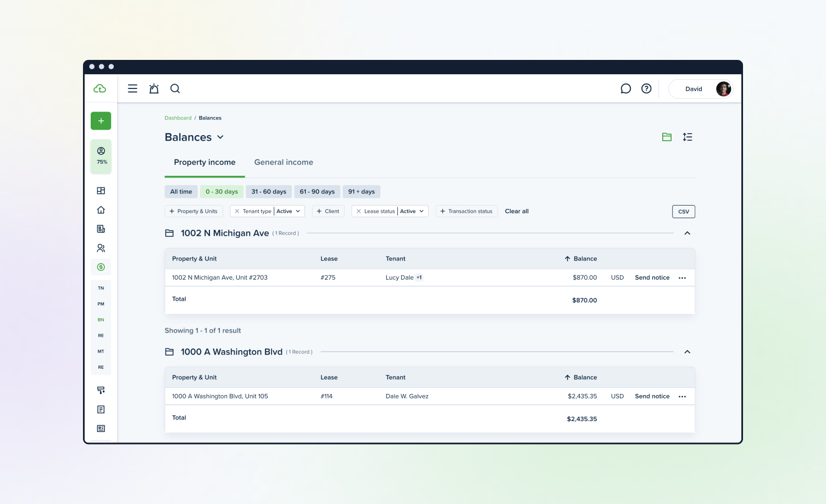Viewport: 826px width, 504px height.
Task: Open the chat messages icon
Action: [625, 88]
